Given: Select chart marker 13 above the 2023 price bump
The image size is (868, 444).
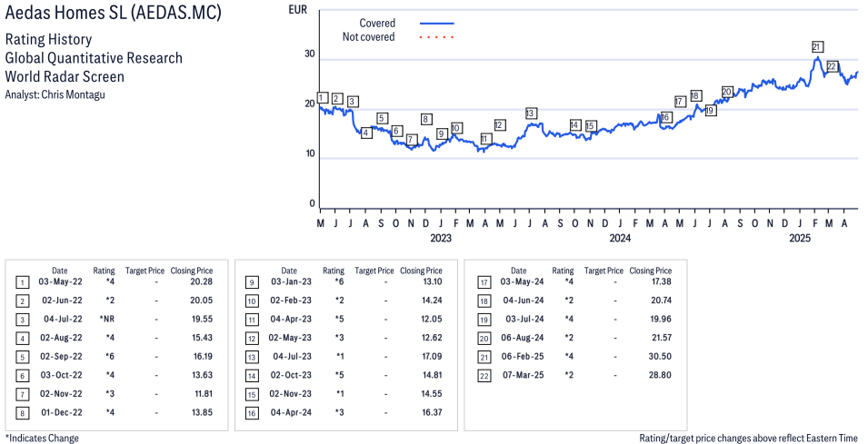Looking at the screenshot, I should coord(530,113).
